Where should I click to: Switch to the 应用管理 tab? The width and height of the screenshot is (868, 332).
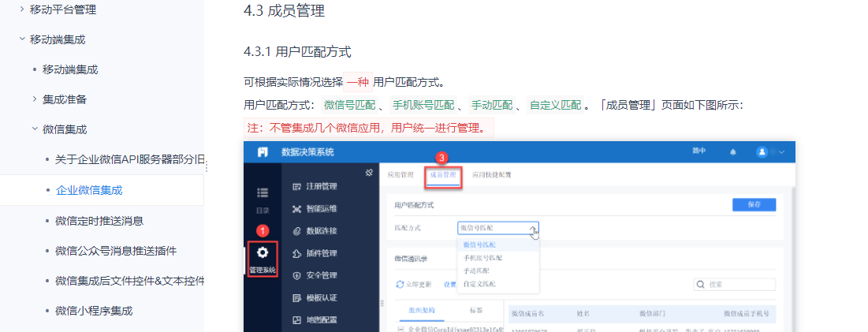click(x=400, y=175)
